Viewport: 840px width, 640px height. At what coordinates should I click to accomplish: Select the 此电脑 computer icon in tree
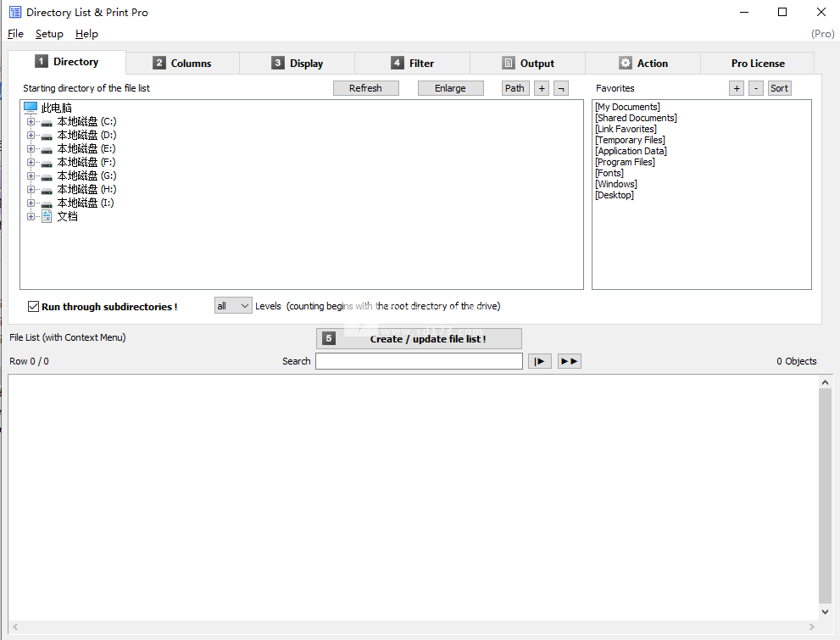[x=31, y=108]
